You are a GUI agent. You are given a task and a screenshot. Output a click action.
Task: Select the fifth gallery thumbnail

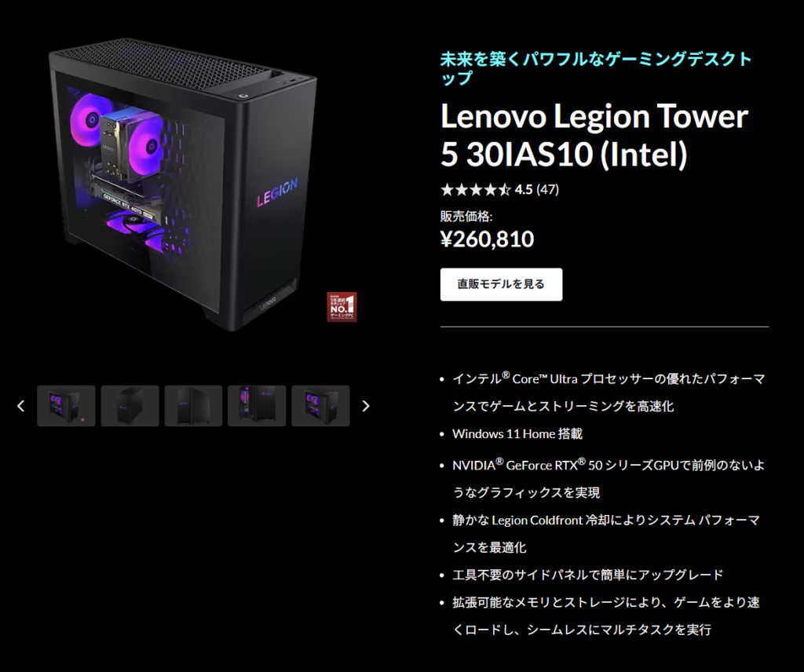pyautogui.click(x=320, y=406)
